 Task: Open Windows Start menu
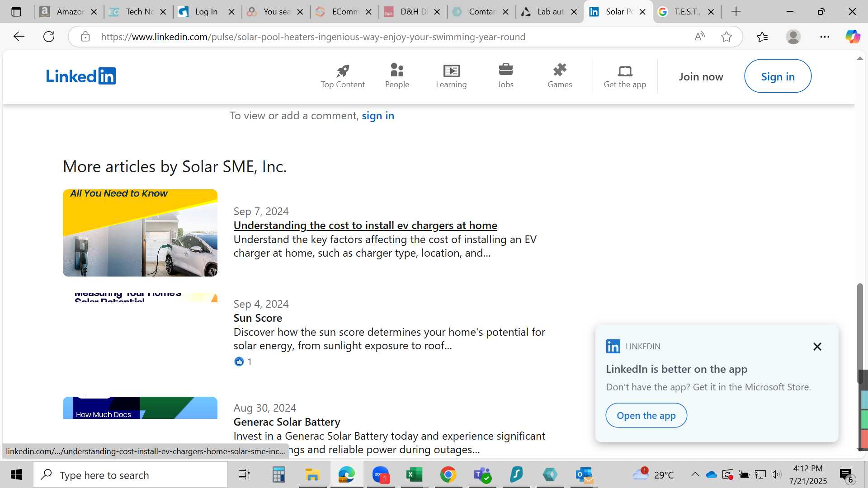click(16, 475)
